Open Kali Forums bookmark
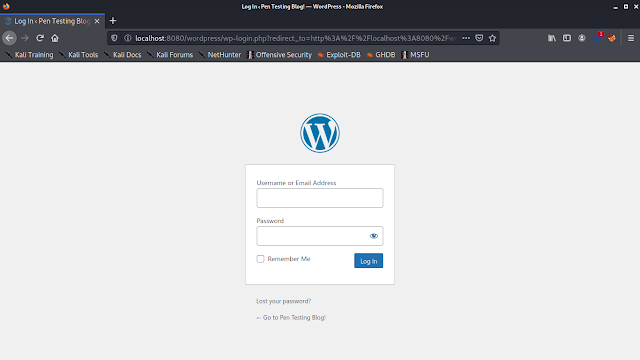640x360 pixels. tap(170, 55)
